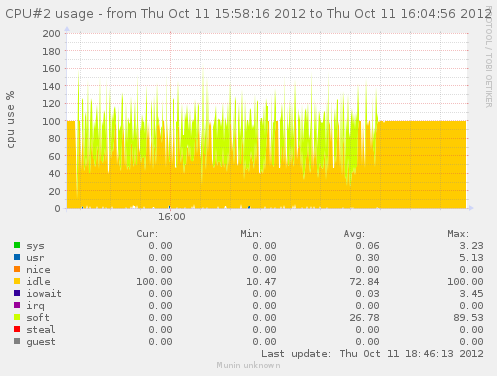Click the blue usr legend color square
497x376 pixels.
[x=17, y=257]
